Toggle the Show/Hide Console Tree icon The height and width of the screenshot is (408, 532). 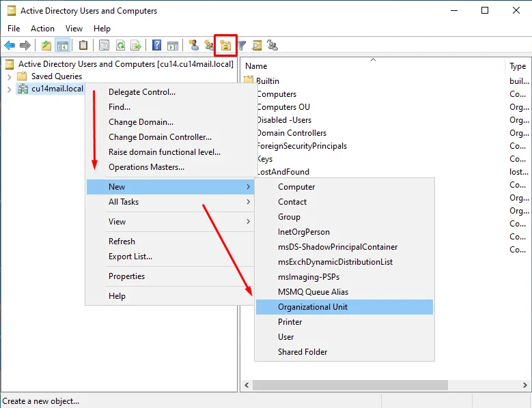pos(62,45)
